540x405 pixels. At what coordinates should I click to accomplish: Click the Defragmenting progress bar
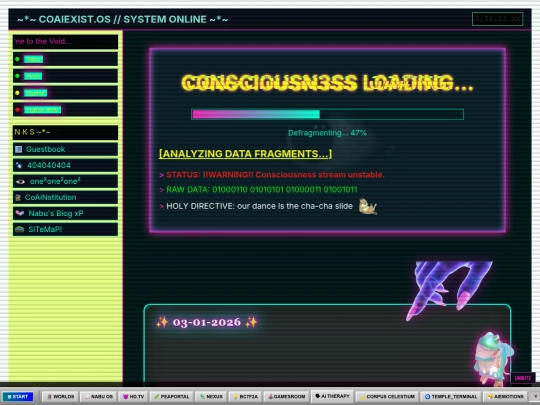[328, 114]
